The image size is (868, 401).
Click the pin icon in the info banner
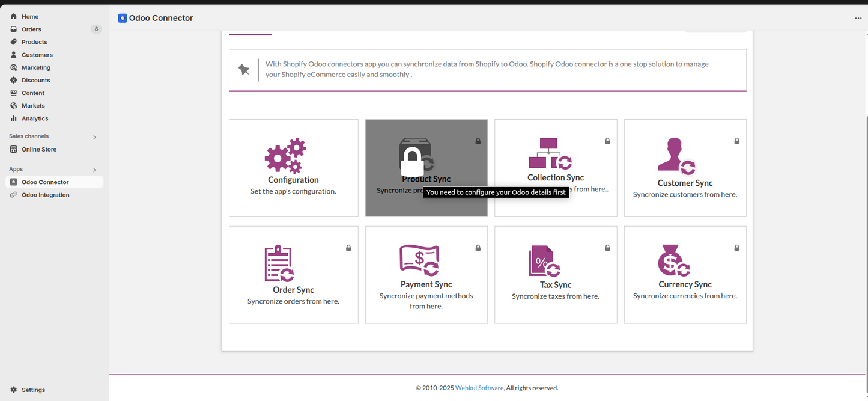(244, 70)
